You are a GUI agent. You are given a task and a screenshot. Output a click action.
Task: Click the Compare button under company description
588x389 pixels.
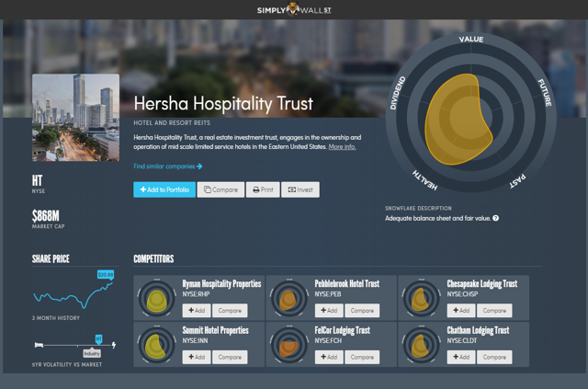pos(220,189)
